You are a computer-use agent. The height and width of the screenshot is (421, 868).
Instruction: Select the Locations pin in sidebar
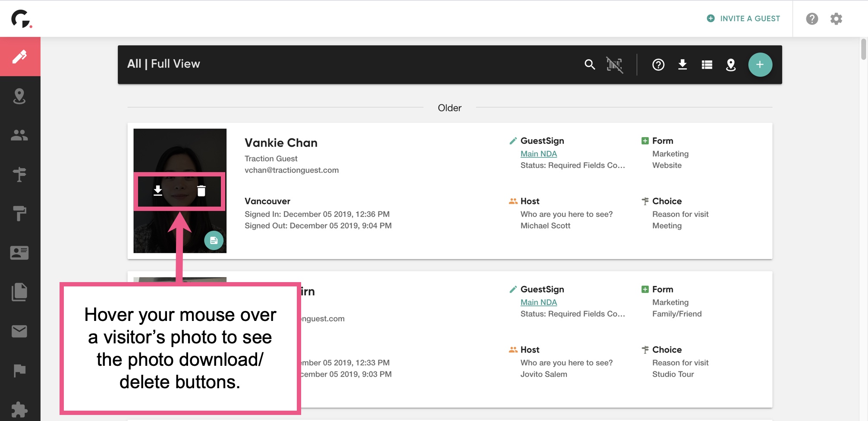[x=19, y=96]
